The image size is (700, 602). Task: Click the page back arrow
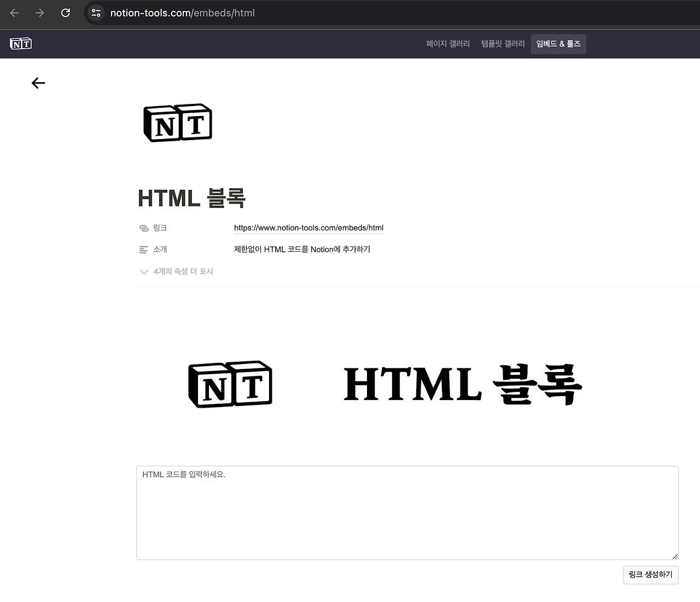pyautogui.click(x=38, y=83)
